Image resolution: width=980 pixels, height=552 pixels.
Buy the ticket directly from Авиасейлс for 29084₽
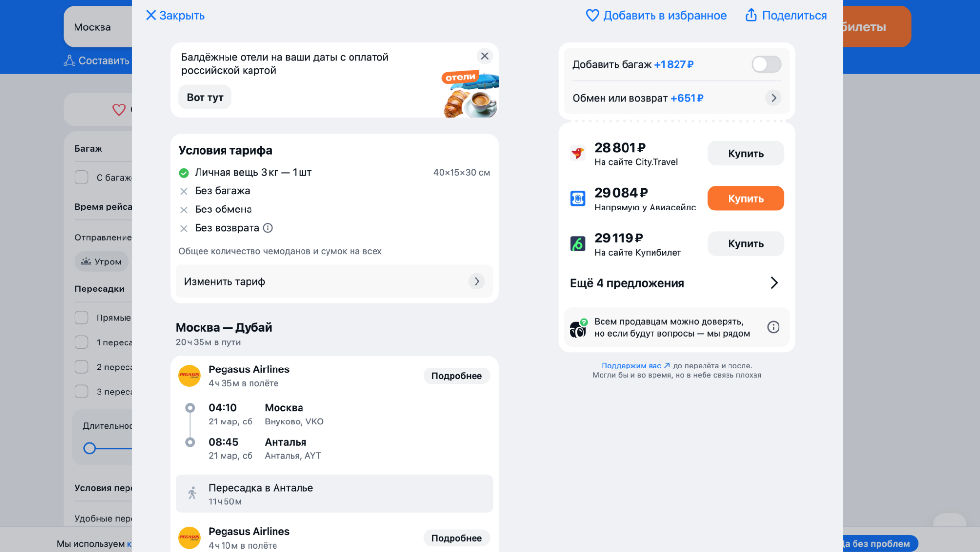pyautogui.click(x=745, y=199)
